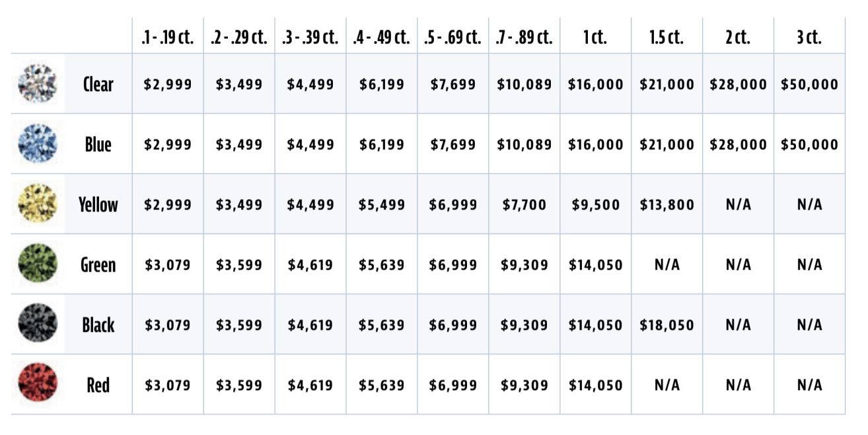The height and width of the screenshot is (435, 868).
Task: Select Red .1 - .19 ct. price $3,079
Action: coord(167,385)
